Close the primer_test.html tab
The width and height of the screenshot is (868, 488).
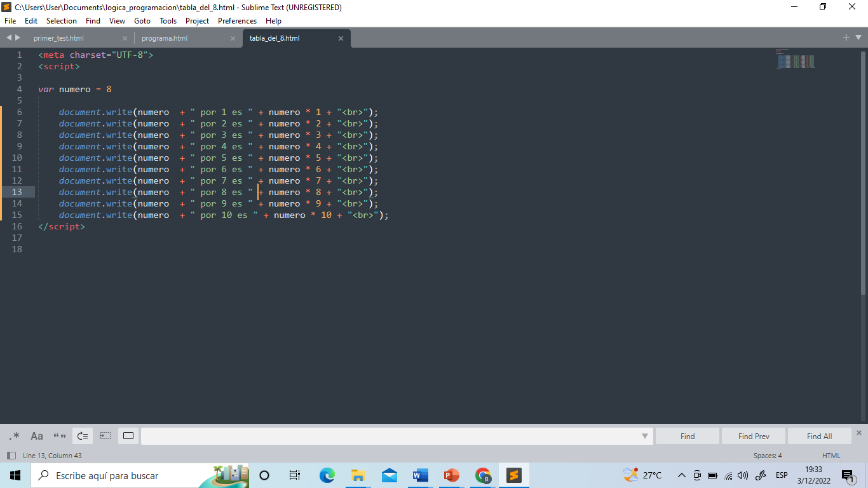click(125, 38)
